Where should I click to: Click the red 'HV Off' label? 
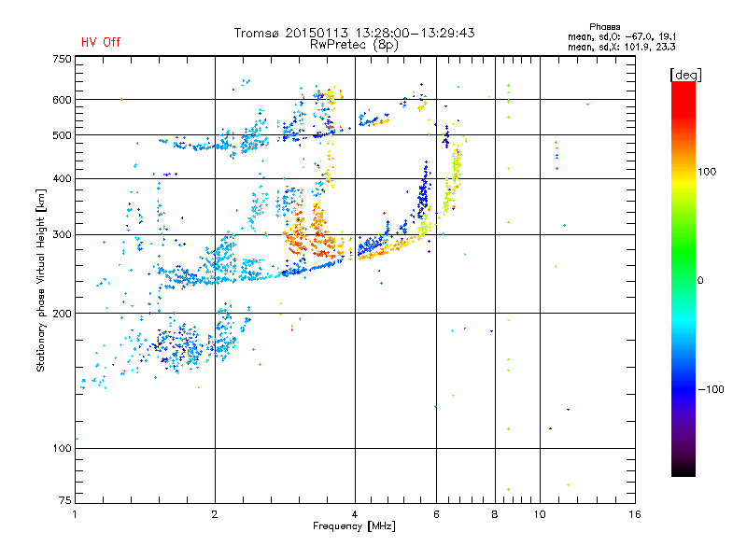click(101, 42)
